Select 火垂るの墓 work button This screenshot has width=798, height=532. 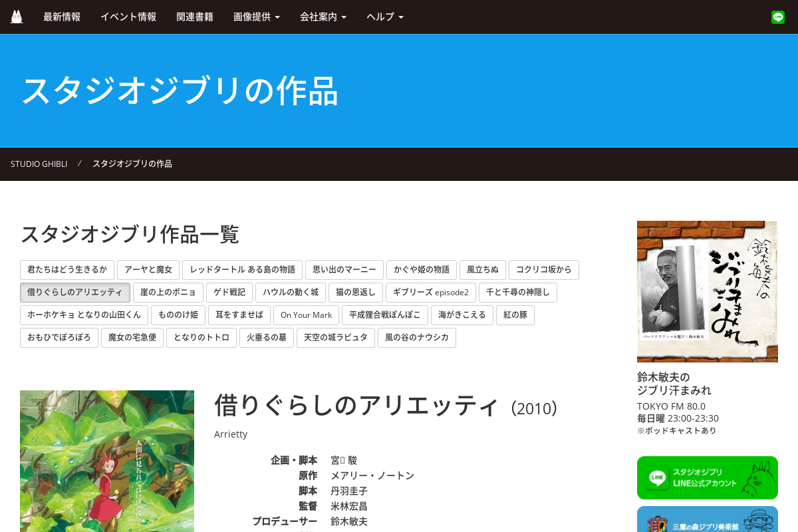[267, 338]
